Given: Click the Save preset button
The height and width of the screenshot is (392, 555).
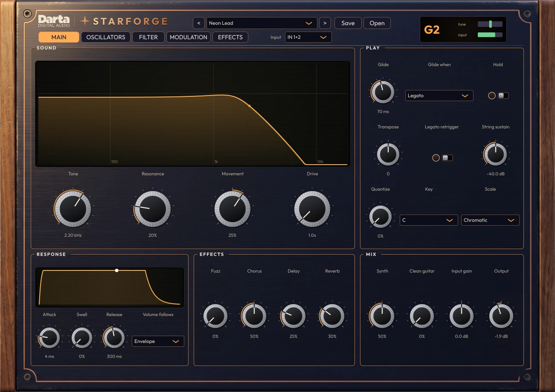Looking at the screenshot, I should click(348, 23).
